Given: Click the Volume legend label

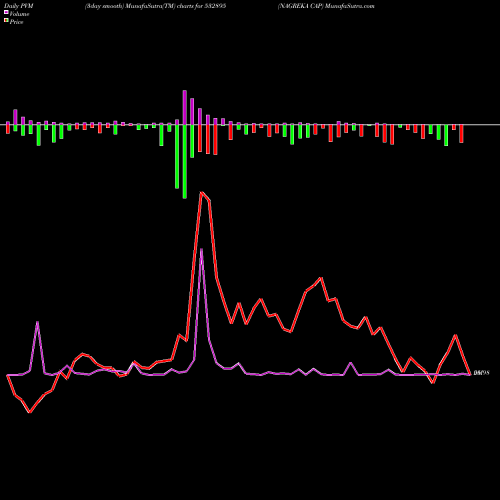Looking at the screenshot, I should [x=19, y=14].
